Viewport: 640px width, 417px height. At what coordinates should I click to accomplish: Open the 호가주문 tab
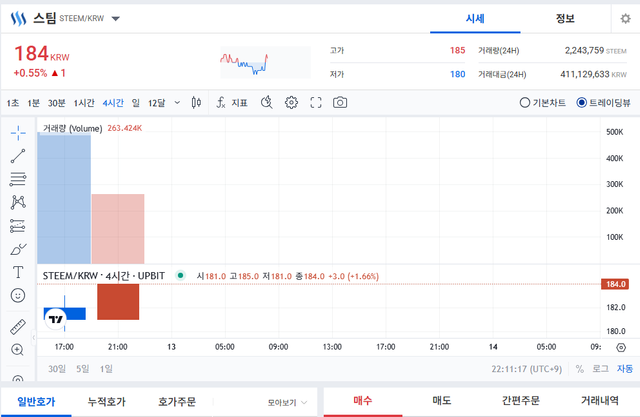pos(177,402)
